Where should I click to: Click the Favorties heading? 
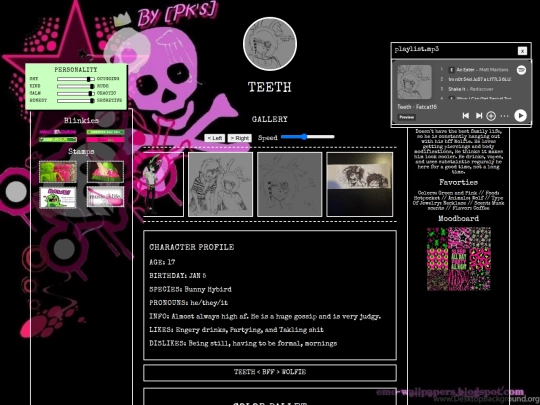tap(458, 182)
